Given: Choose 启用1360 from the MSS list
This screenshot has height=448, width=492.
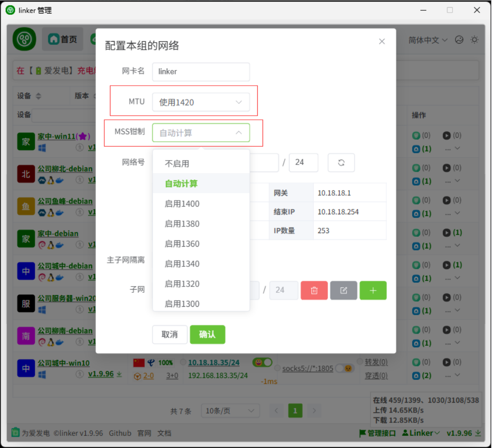Looking at the screenshot, I should pyautogui.click(x=201, y=244).
